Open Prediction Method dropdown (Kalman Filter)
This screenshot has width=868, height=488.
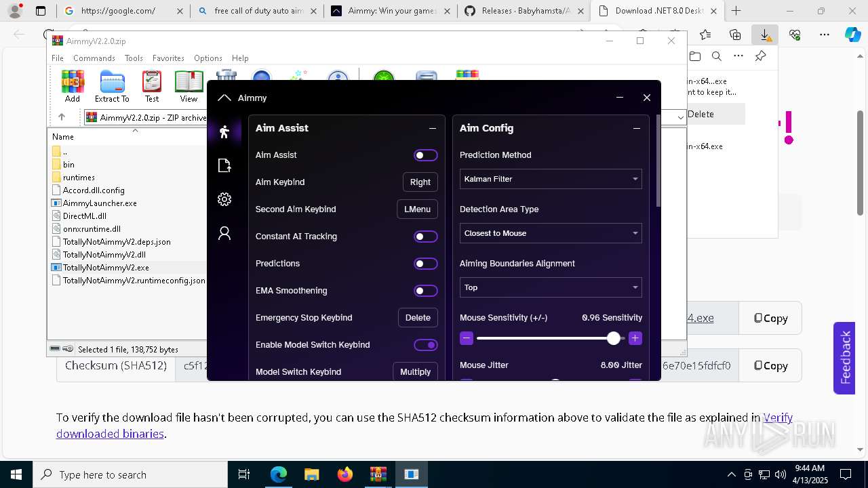pyautogui.click(x=551, y=179)
